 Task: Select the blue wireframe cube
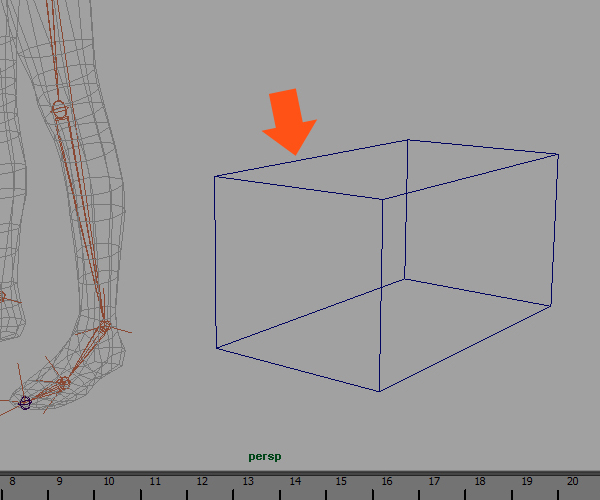click(x=386, y=265)
